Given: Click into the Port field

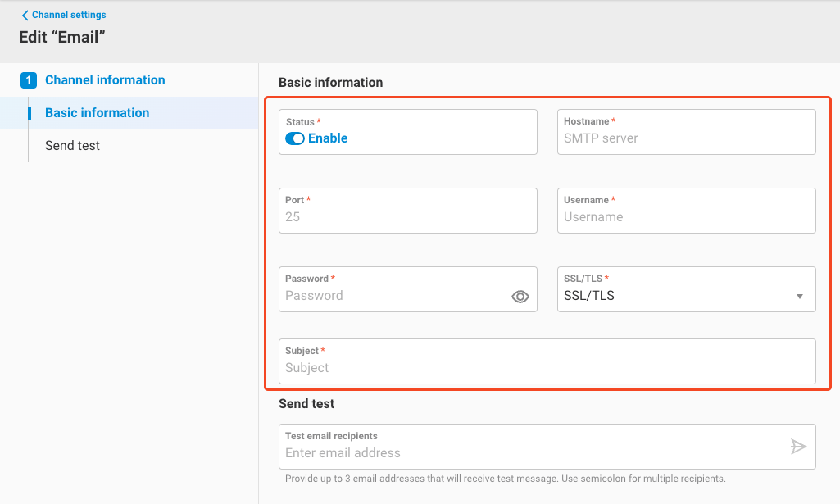Looking at the screenshot, I should click(406, 217).
